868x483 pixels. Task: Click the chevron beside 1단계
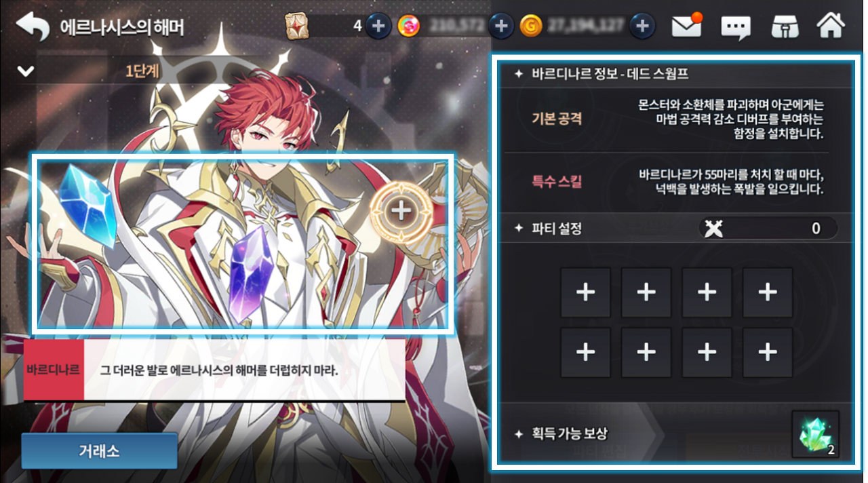coord(26,71)
